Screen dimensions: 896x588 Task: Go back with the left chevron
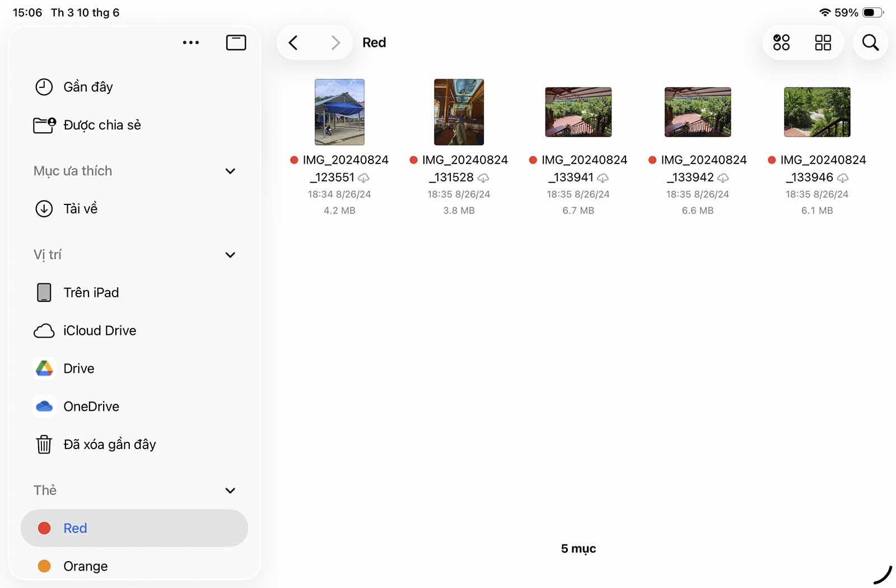(293, 43)
